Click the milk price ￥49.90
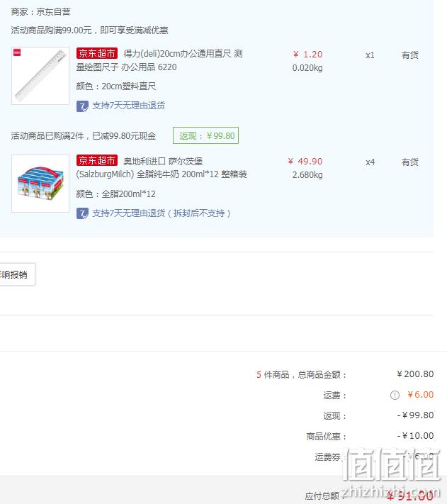 point(305,162)
